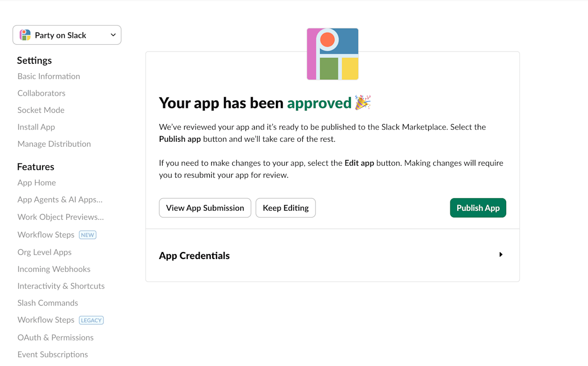Open Incoming Webhooks
This screenshot has width=588, height=366.
click(54, 269)
